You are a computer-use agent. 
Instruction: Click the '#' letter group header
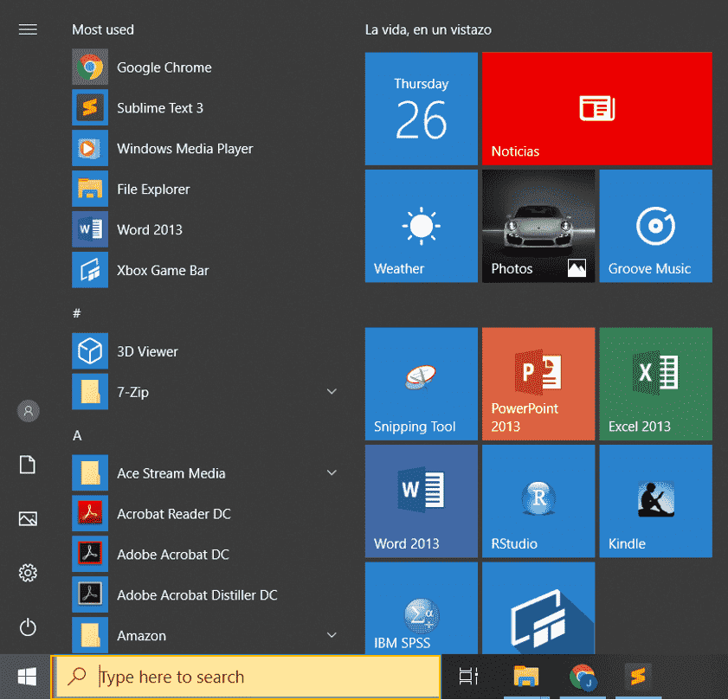pyautogui.click(x=77, y=313)
